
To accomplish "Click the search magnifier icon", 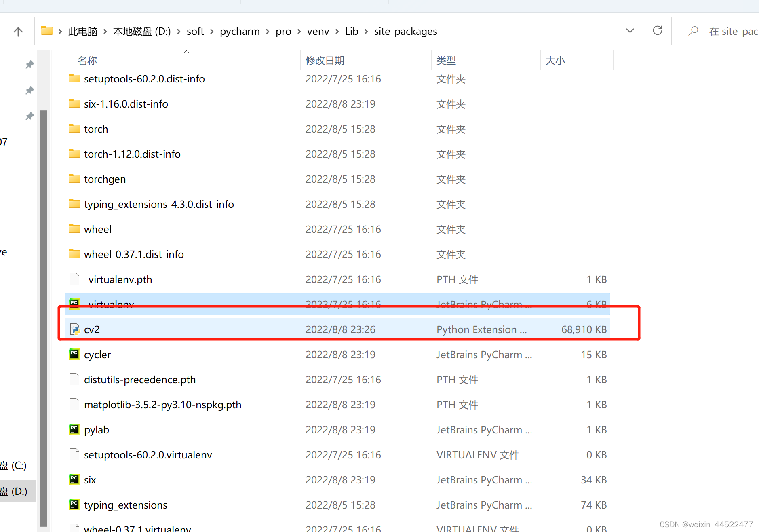I will [x=693, y=31].
